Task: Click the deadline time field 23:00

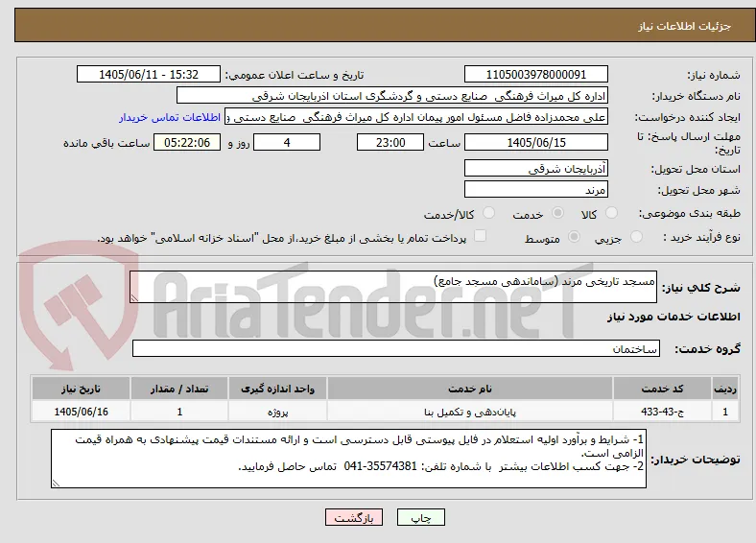Action: coord(390,142)
